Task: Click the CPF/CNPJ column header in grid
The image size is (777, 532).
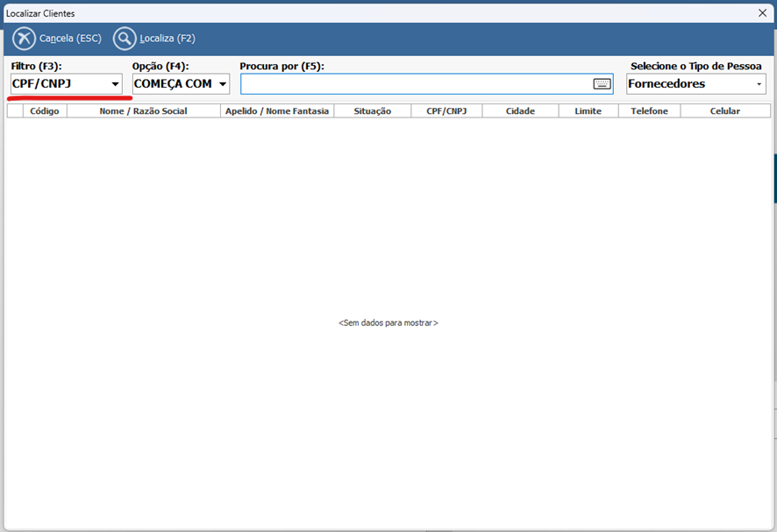Action: (x=446, y=111)
